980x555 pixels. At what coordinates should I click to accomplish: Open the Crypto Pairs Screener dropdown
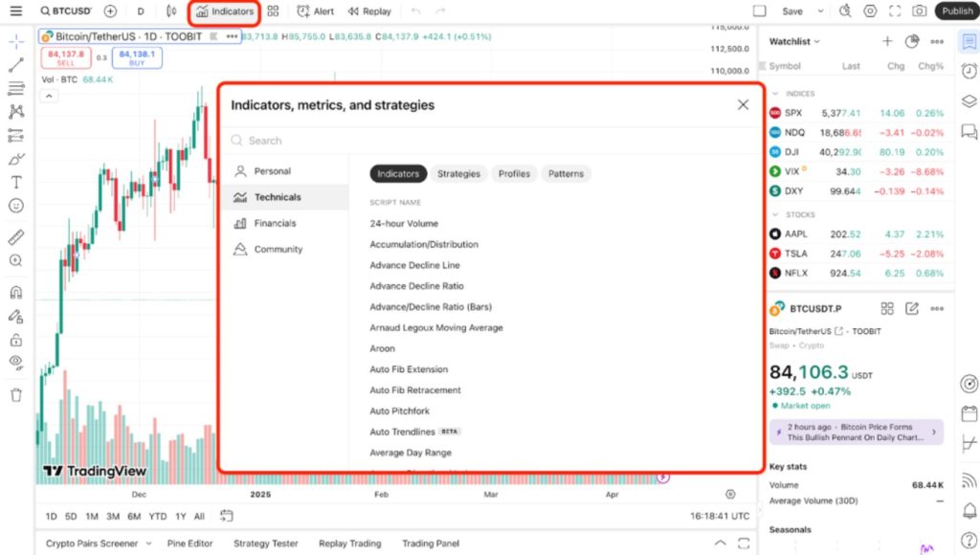[x=99, y=544]
